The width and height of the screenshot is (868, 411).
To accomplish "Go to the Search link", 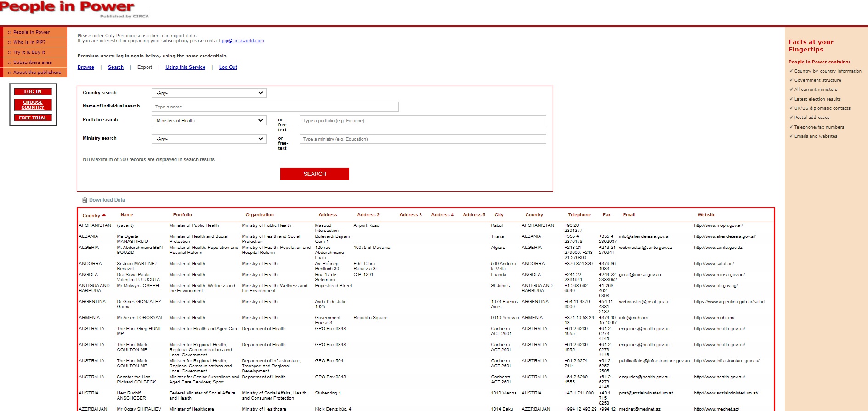I will pyautogui.click(x=116, y=67).
